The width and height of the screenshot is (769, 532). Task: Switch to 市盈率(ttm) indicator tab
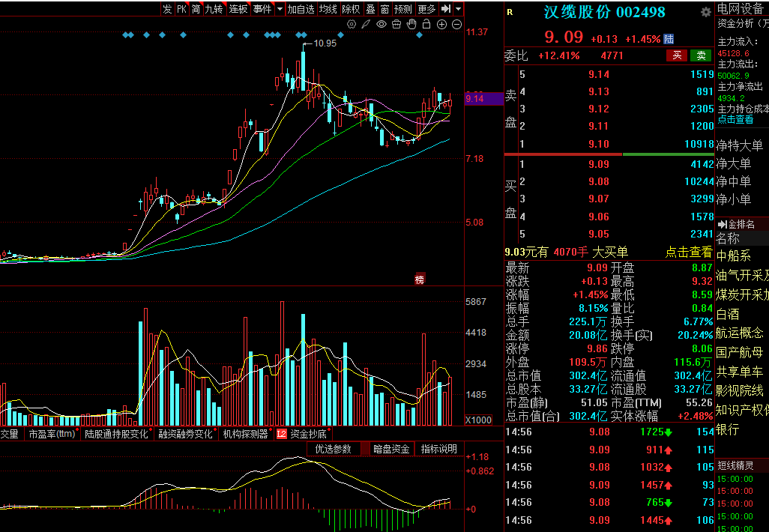tap(52, 434)
